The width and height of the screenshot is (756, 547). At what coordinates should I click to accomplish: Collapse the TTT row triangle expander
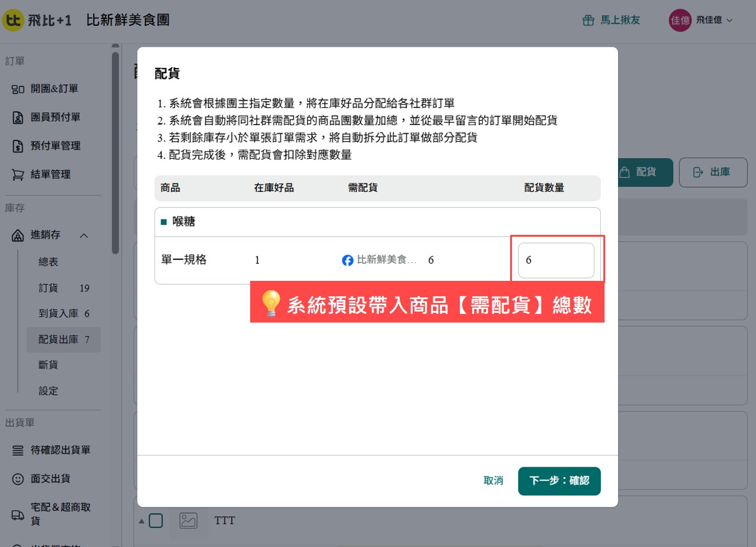(x=142, y=521)
